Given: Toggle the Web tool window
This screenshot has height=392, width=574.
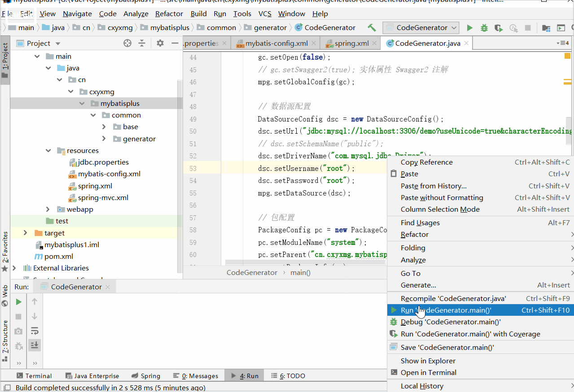Looking at the screenshot, I should tap(5, 295).
